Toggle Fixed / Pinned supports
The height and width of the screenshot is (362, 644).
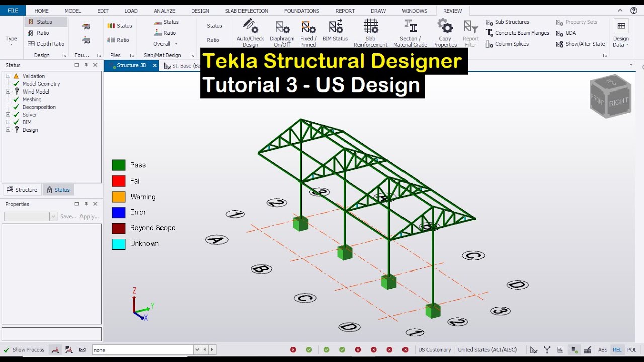(308, 33)
